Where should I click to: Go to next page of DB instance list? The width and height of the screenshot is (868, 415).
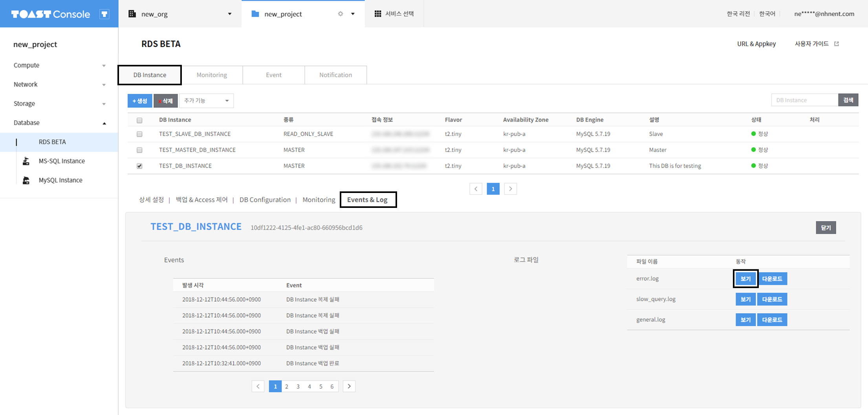click(x=511, y=189)
